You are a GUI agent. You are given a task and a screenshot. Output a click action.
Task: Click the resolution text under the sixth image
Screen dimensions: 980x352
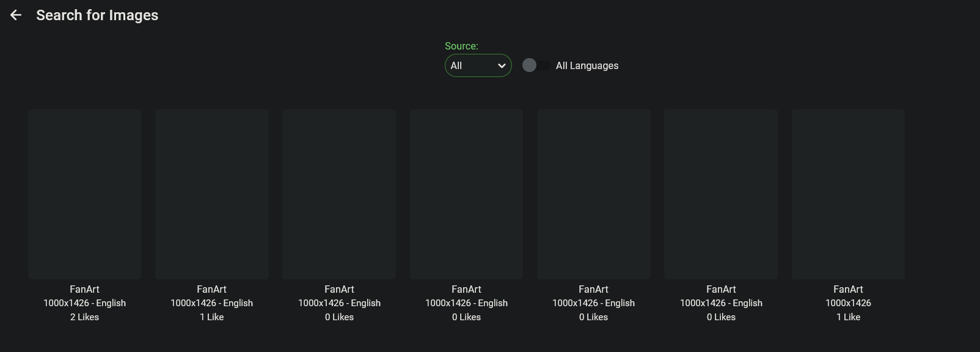click(721, 303)
